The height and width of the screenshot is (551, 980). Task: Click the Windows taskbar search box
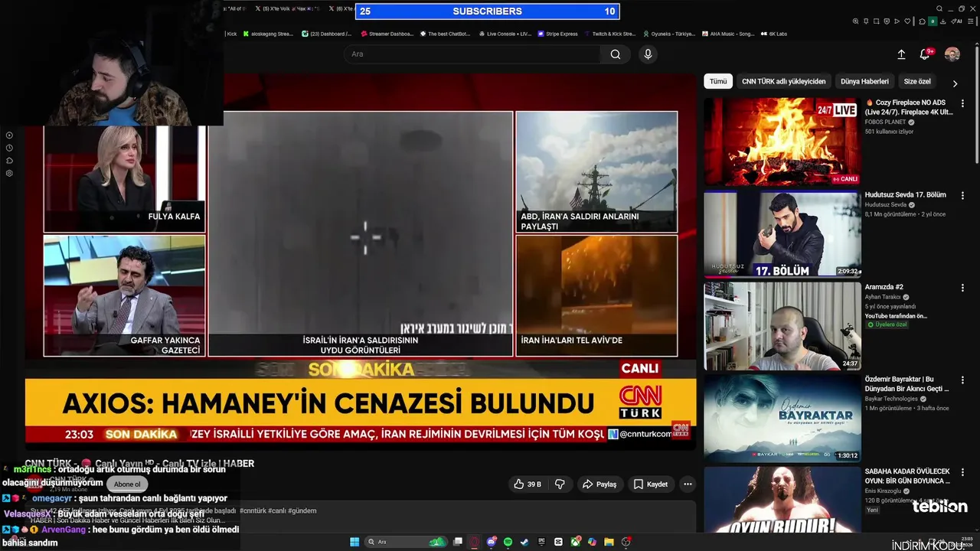pos(406,542)
